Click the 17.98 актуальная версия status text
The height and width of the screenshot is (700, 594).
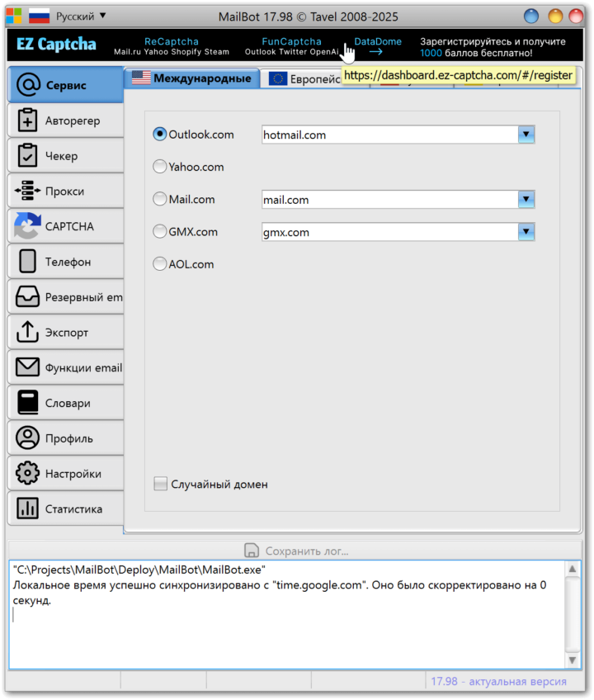(x=498, y=681)
